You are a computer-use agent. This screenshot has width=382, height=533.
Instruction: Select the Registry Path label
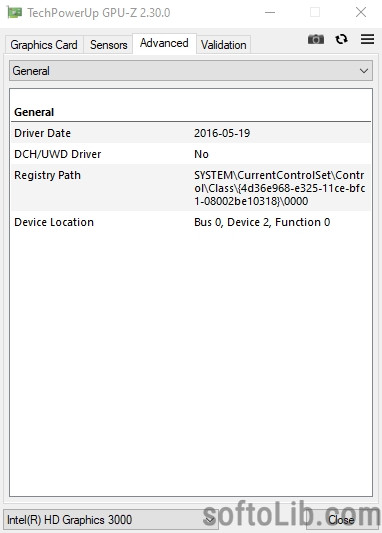48,175
